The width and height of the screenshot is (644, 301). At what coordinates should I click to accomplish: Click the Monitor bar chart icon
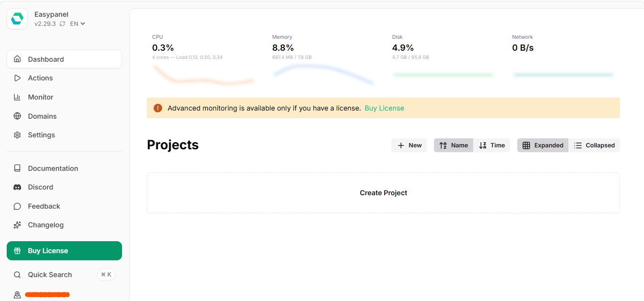17,97
